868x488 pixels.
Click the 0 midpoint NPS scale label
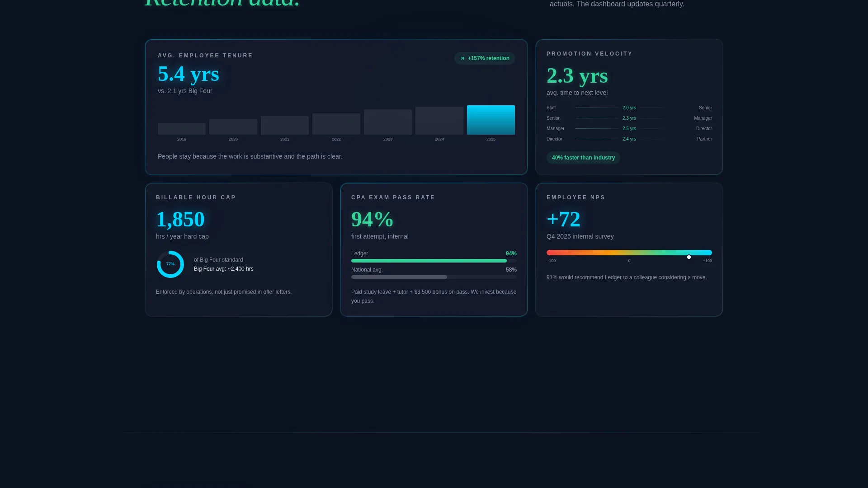coord(629,261)
